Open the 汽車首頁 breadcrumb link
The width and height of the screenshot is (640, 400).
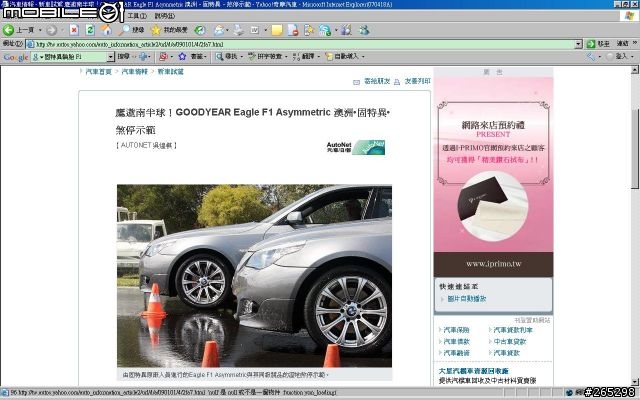click(98, 71)
